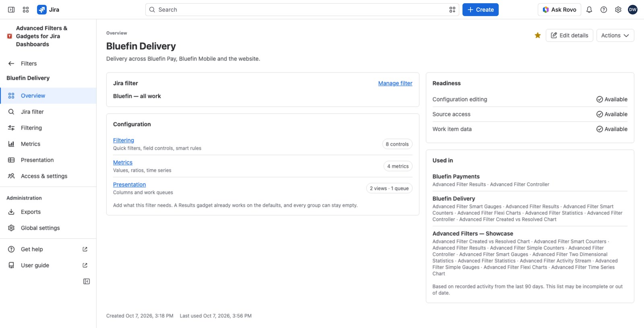Open the Presentation configuration link

tap(129, 184)
